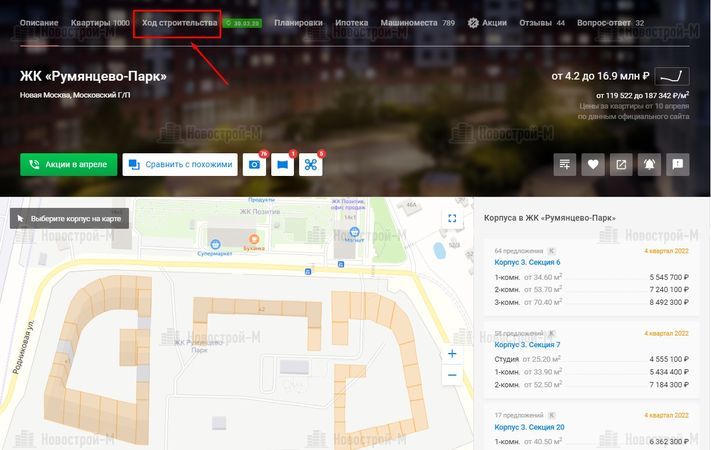Viewport: 711px width, 450px height.
Task: Open the Ход строительства tab
Action: click(179, 22)
